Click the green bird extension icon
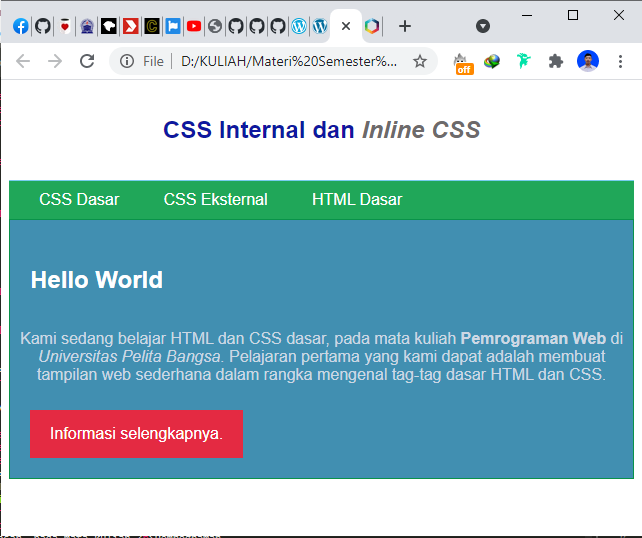 (x=523, y=61)
